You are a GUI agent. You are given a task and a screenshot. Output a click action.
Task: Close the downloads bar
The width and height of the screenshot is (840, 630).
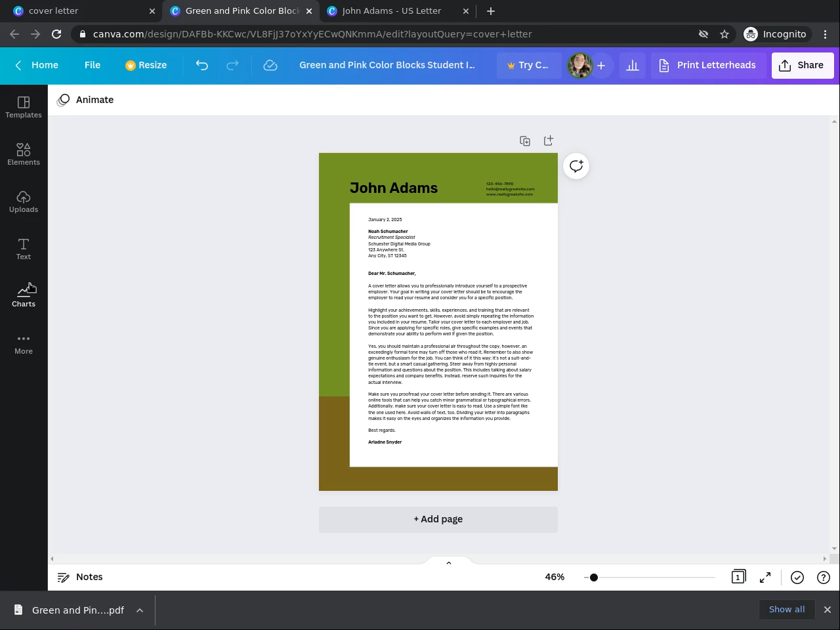828,610
